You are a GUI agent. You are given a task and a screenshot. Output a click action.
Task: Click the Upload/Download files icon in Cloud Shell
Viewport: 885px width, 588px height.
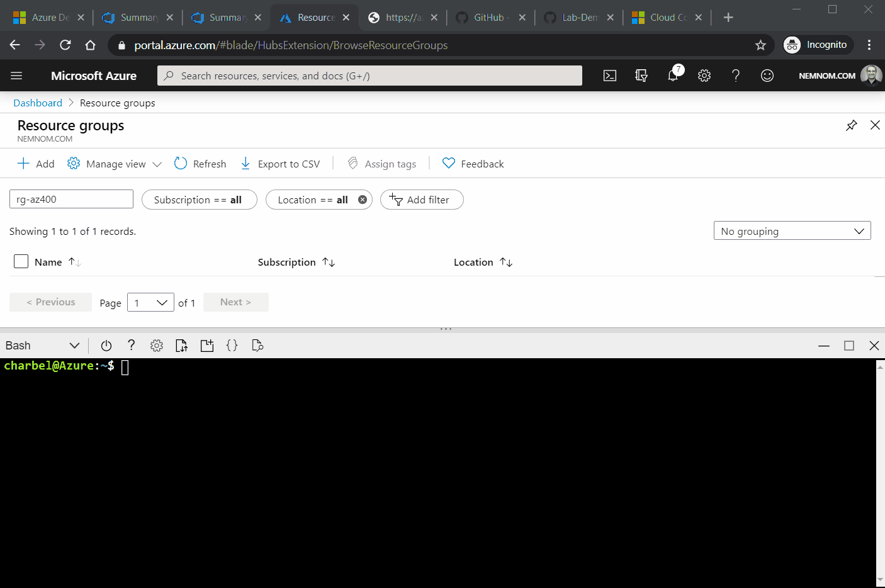point(182,346)
